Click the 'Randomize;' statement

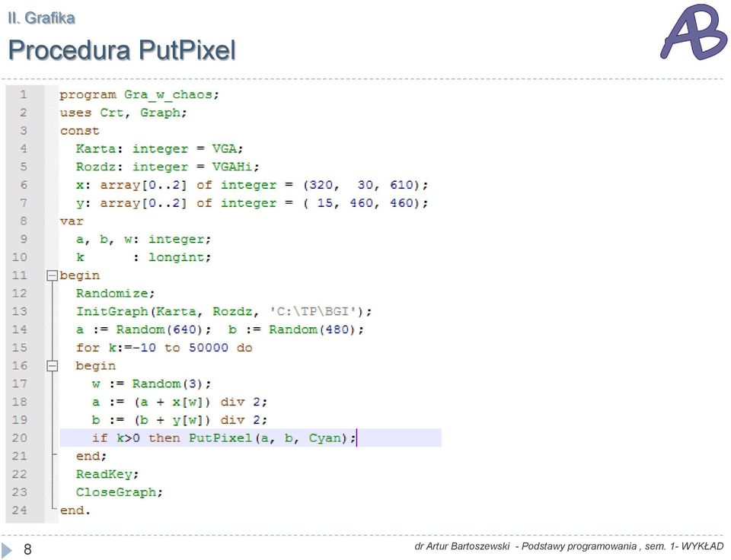click(x=115, y=294)
